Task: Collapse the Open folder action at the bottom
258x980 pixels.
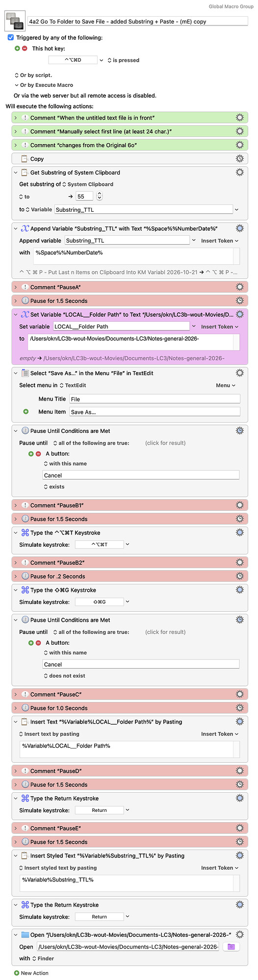Action: coord(16,935)
